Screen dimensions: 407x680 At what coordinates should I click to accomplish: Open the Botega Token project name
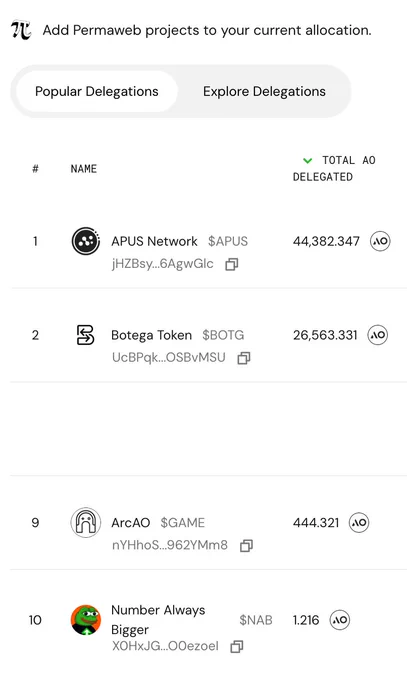click(x=151, y=335)
